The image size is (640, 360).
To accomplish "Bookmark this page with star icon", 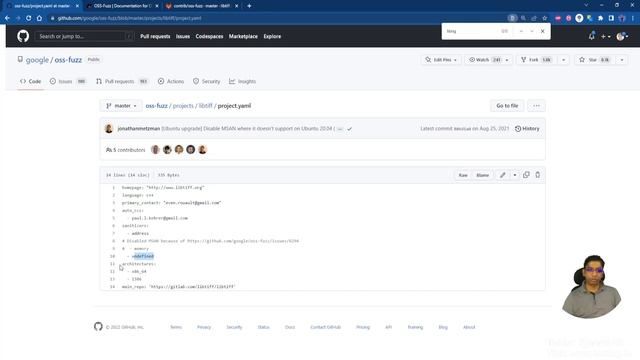I will pos(544,18).
